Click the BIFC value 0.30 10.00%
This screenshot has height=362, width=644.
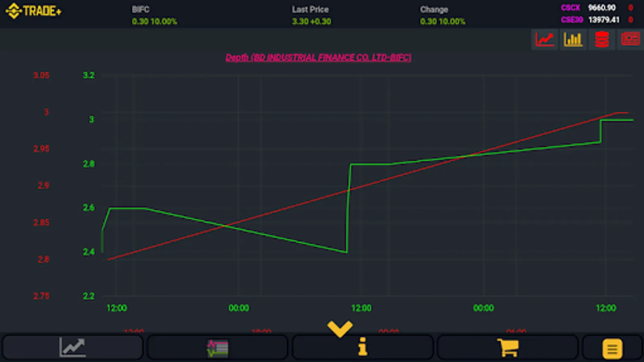tap(155, 21)
